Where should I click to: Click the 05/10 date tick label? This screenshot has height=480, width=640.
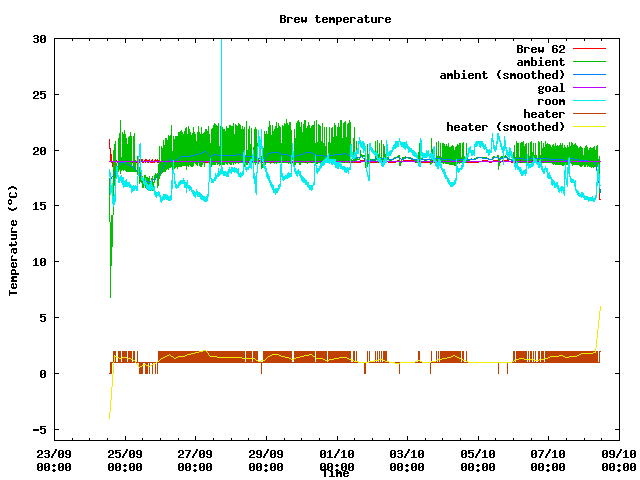477,460
